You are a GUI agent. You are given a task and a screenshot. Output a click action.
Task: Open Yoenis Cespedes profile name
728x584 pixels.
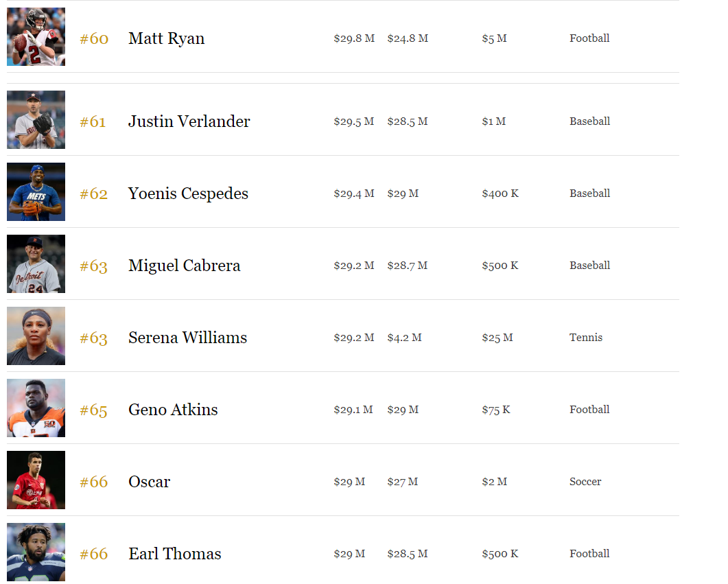pos(188,194)
